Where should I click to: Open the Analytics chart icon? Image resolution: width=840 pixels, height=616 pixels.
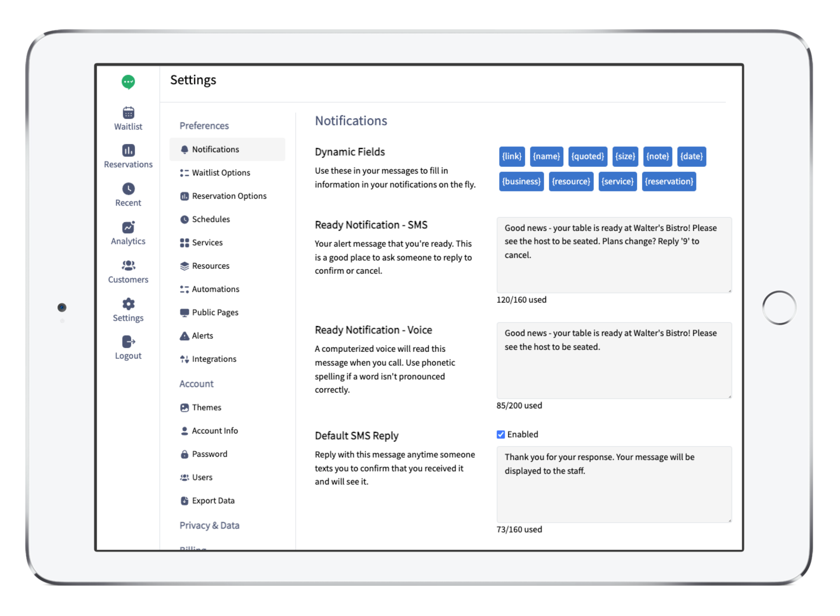[128, 227]
